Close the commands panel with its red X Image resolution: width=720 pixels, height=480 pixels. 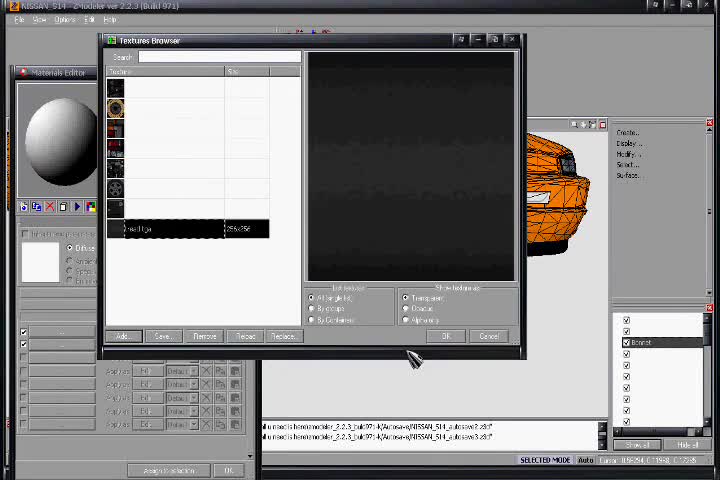coord(709,123)
